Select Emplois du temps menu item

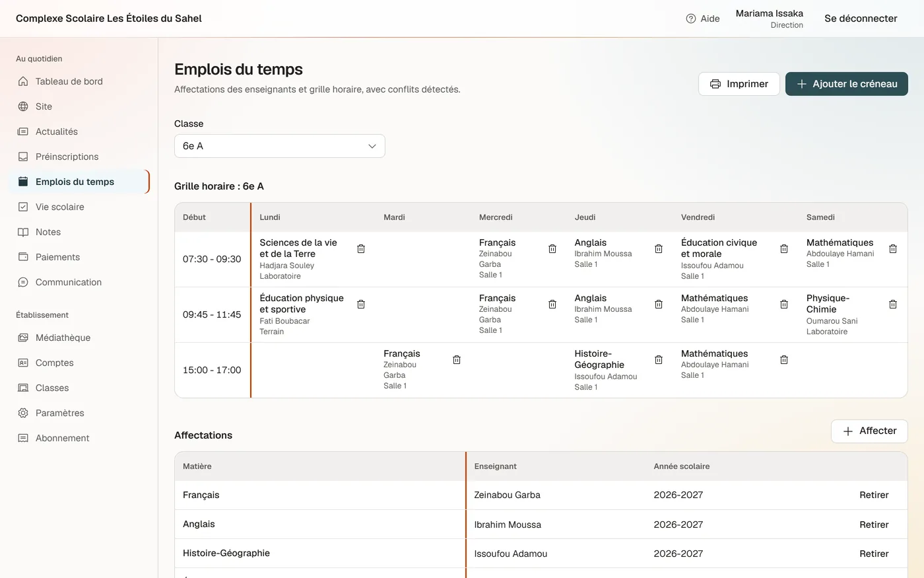[79, 182]
